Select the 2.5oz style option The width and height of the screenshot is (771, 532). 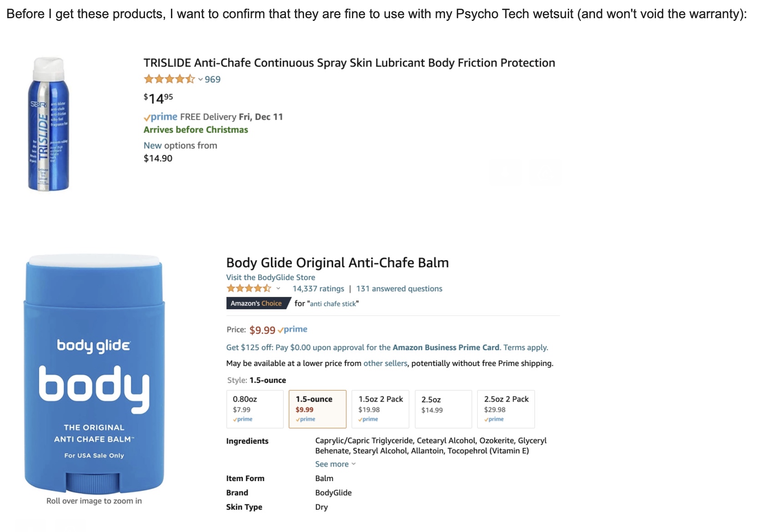[x=443, y=409]
